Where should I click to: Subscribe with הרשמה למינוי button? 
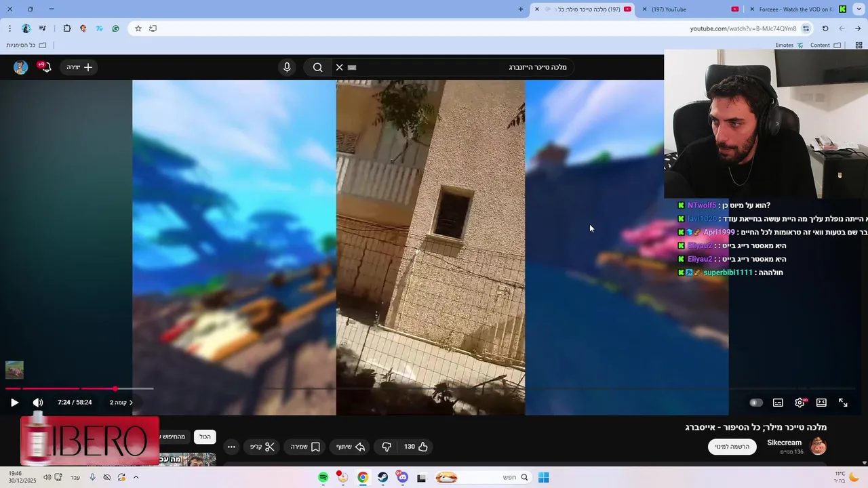[732, 447]
